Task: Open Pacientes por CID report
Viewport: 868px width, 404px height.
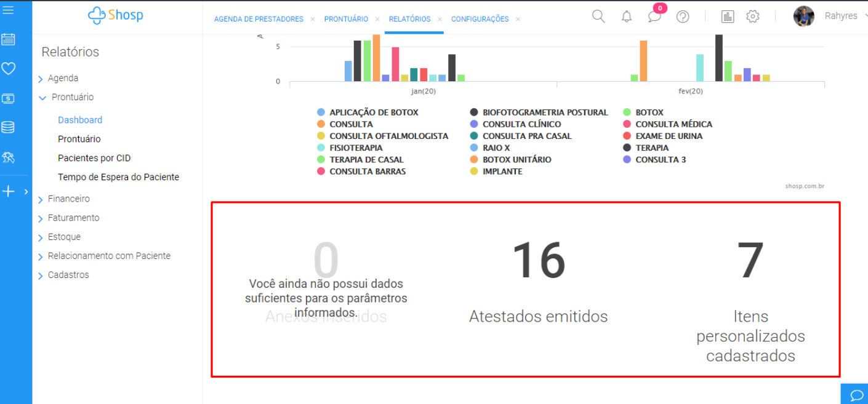Action: [94, 158]
